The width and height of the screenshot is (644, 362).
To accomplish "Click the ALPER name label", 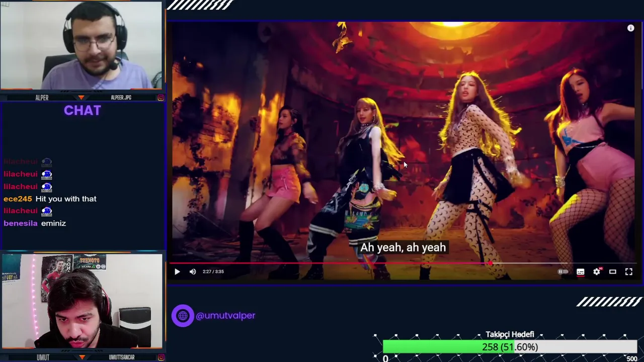I will tap(42, 98).
